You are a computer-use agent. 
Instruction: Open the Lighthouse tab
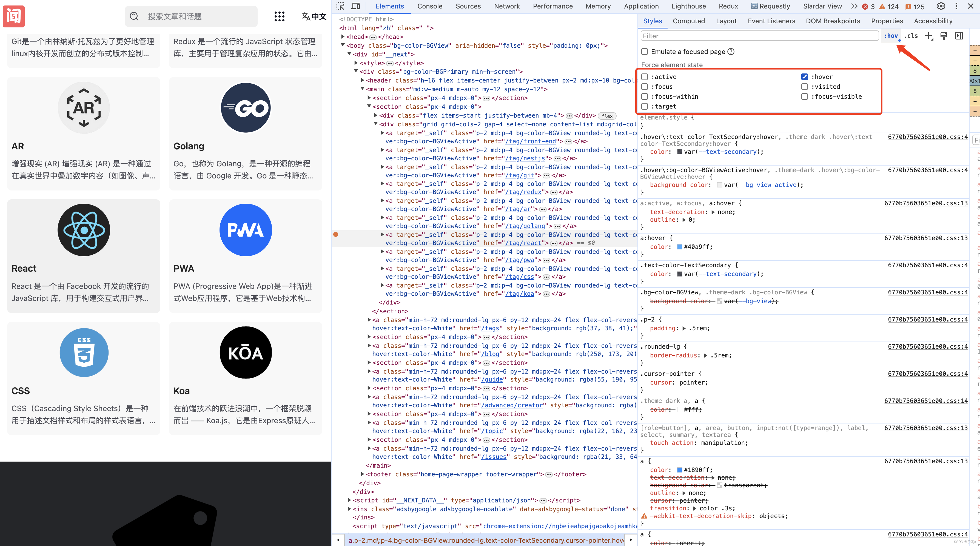click(x=689, y=7)
